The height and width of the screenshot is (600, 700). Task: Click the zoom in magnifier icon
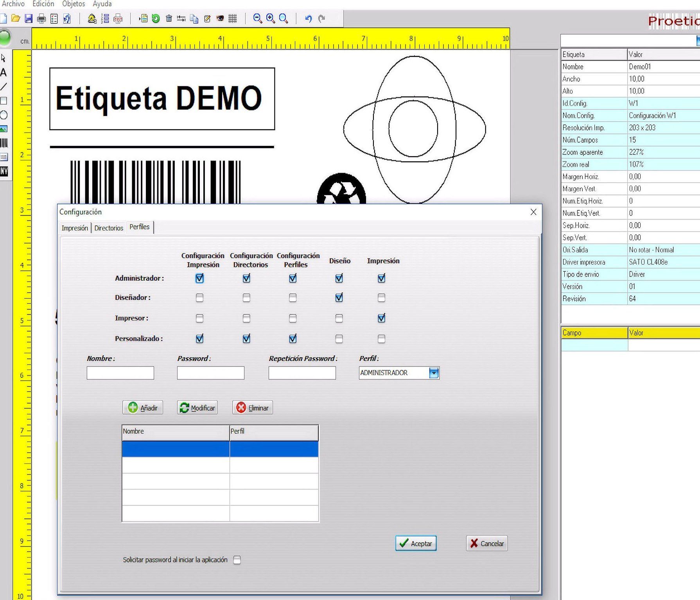(x=271, y=18)
